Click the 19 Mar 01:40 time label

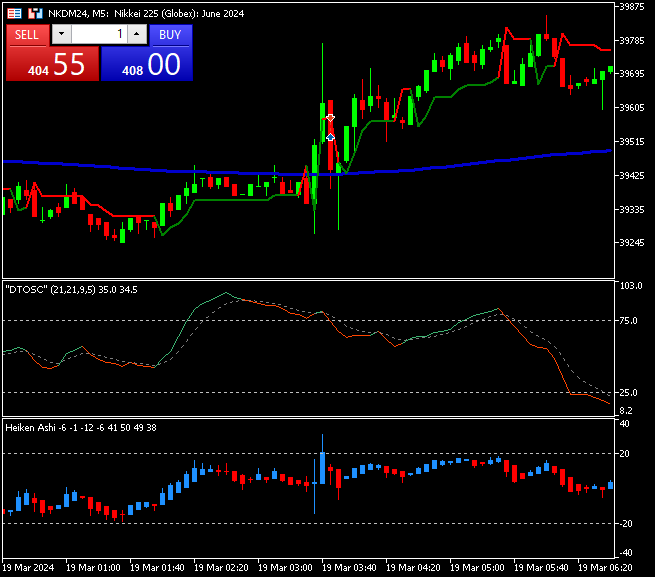[157, 568]
